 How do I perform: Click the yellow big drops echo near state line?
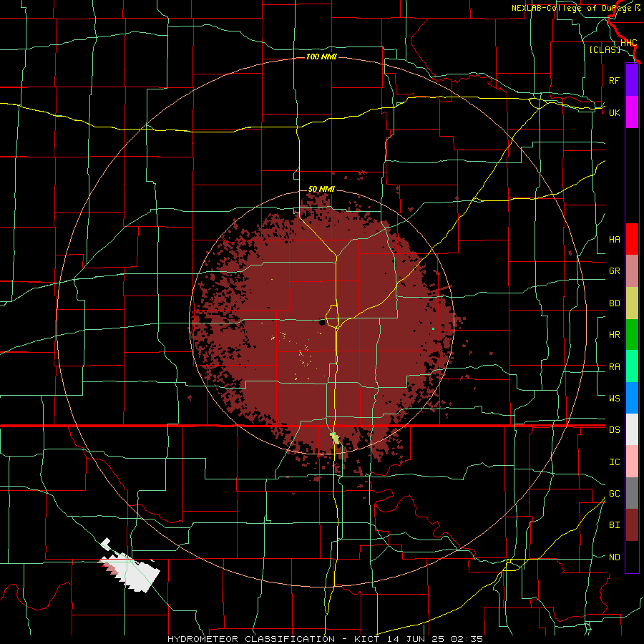(x=335, y=438)
